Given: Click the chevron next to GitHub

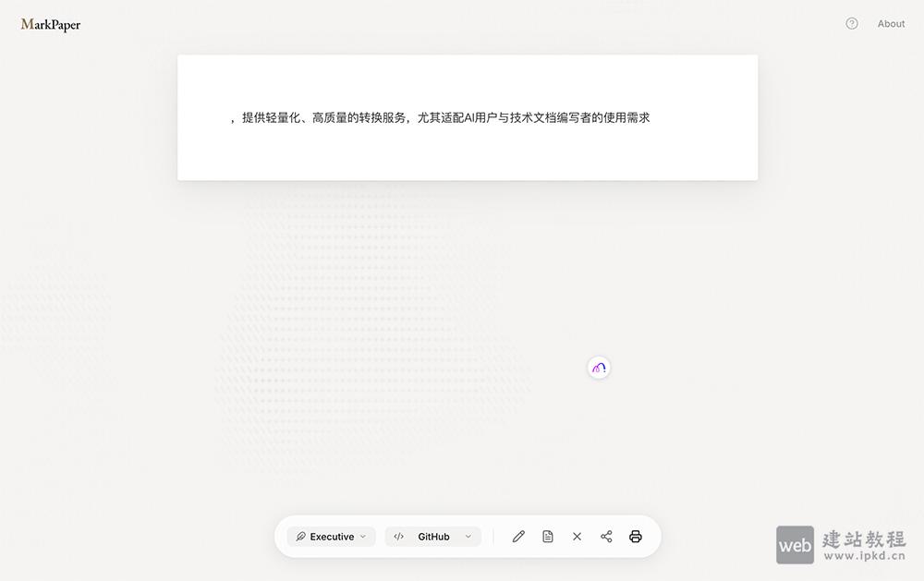Looking at the screenshot, I should pyautogui.click(x=468, y=537).
